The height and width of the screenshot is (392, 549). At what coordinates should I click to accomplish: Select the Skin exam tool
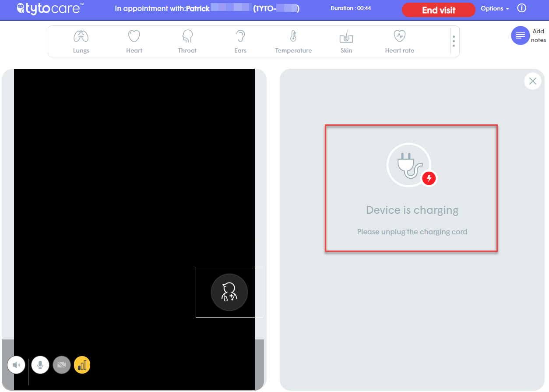[346, 40]
